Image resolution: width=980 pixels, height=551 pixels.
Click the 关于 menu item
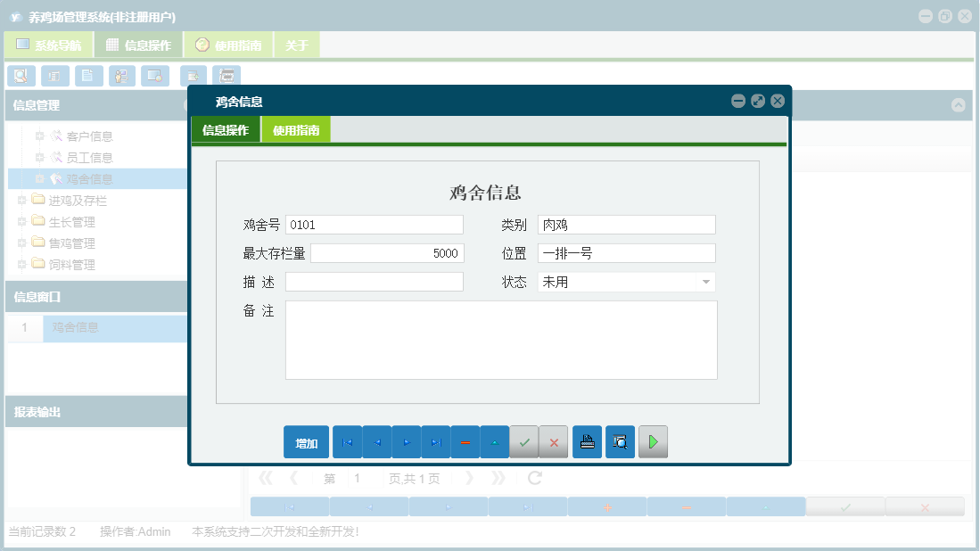[297, 43]
